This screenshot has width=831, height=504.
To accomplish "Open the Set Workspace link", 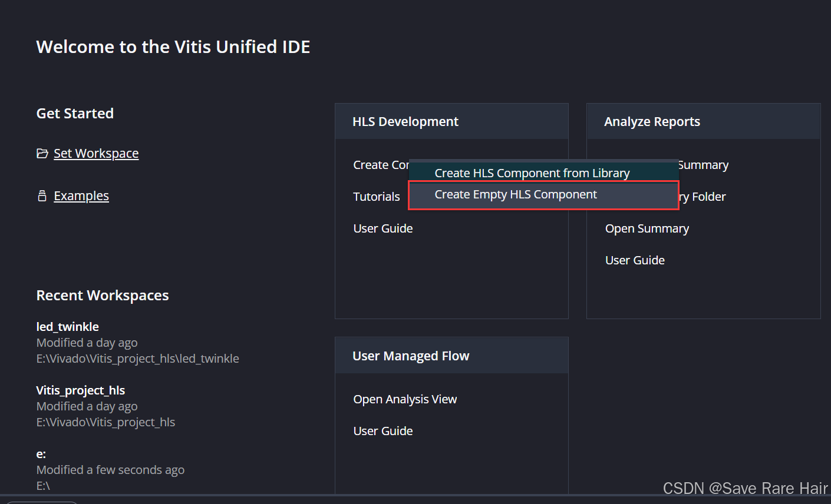I will pos(96,154).
